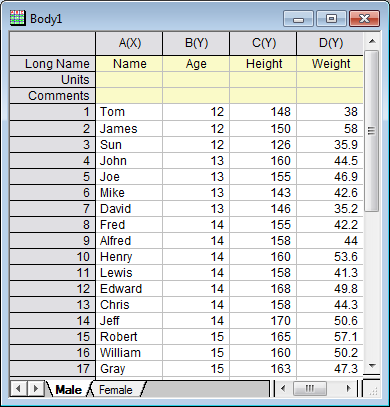Viewport: 390px width, 407px height.
Task: Click the 'Robert' name cell
Action: pos(129,337)
